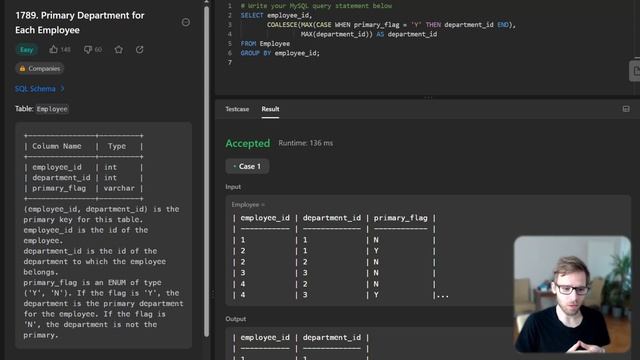Image resolution: width=640 pixels, height=360 pixels.
Task: Select the Result tab
Action: [270, 109]
